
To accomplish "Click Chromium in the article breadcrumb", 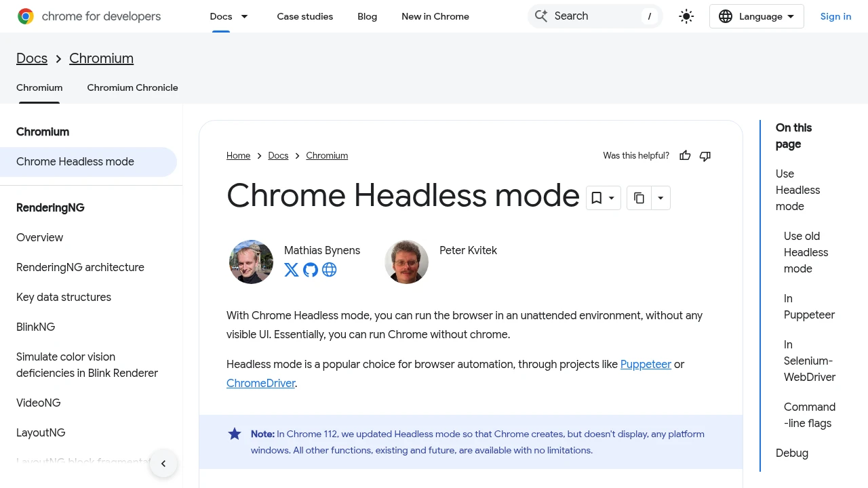I will tap(327, 156).
